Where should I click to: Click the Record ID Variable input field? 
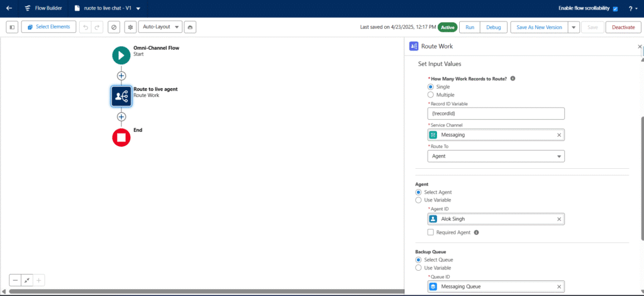[496, 114]
